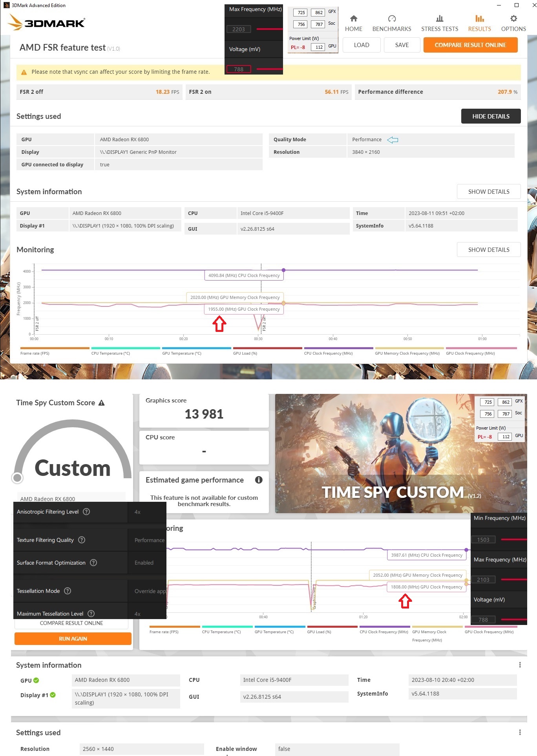This screenshot has height=756, width=537.
Task: Click the Max Frequency 2103 value field
Action: pos(483,579)
